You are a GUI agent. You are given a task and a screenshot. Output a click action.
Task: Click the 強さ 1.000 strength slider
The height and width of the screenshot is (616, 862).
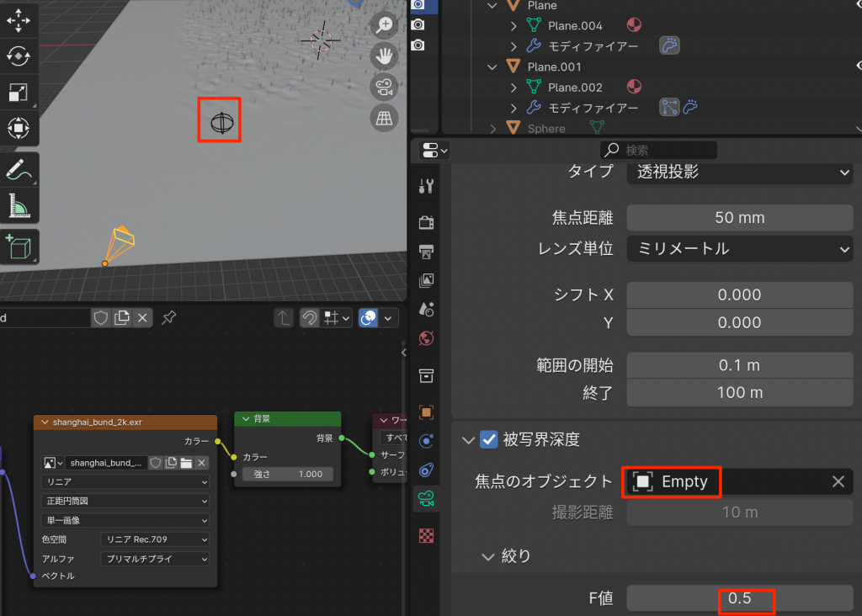tap(288, 474)
